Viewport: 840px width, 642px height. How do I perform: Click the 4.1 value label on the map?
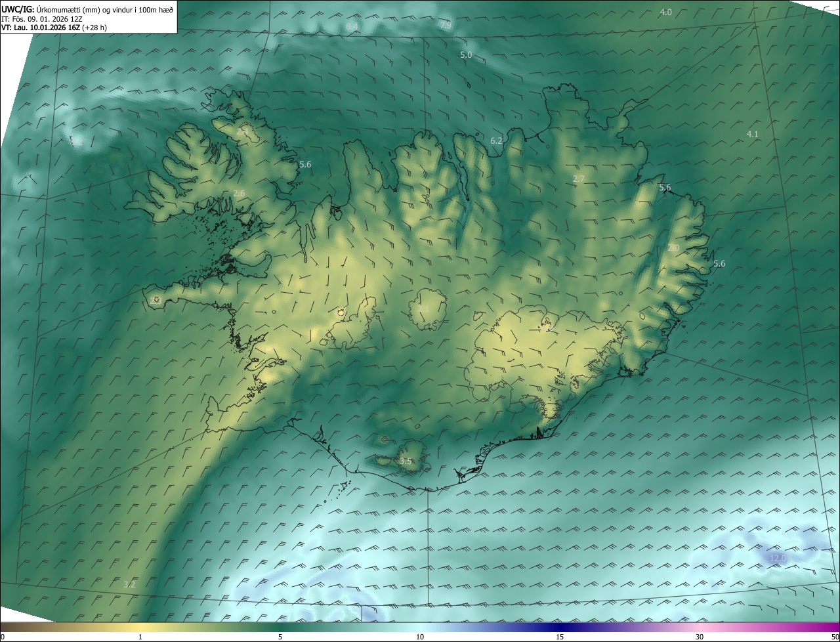coord(752,135)
